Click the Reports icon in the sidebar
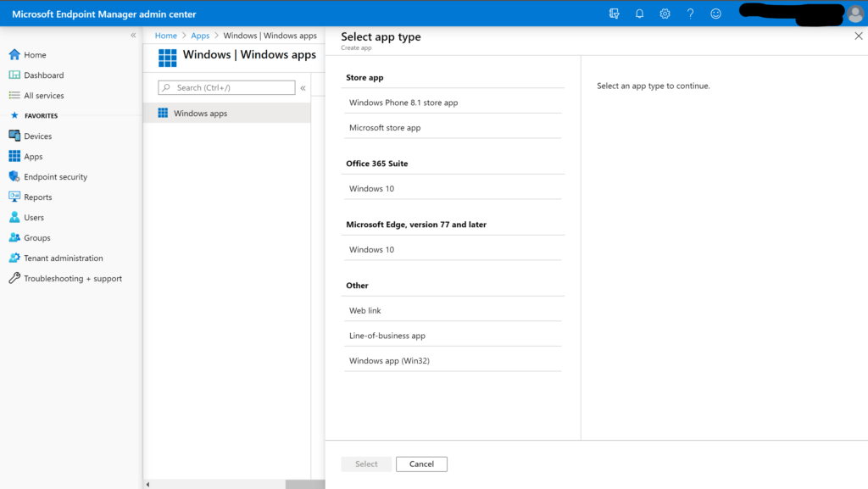Screen dimensions: 868x489 click(14, 197)
